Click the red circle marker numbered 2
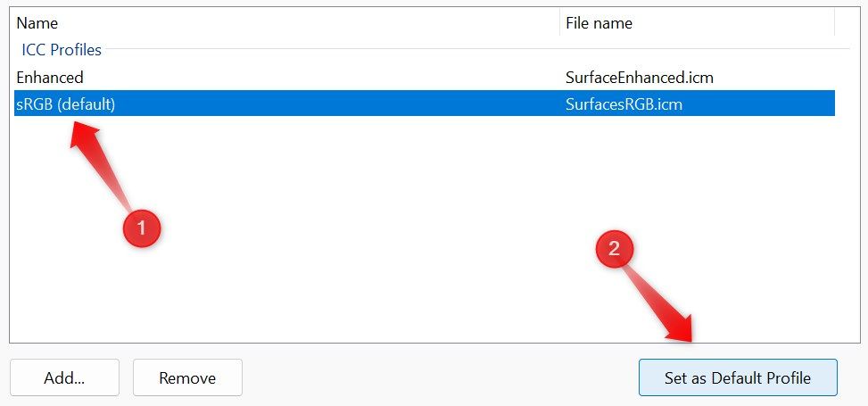 click(x=614, y=249)
